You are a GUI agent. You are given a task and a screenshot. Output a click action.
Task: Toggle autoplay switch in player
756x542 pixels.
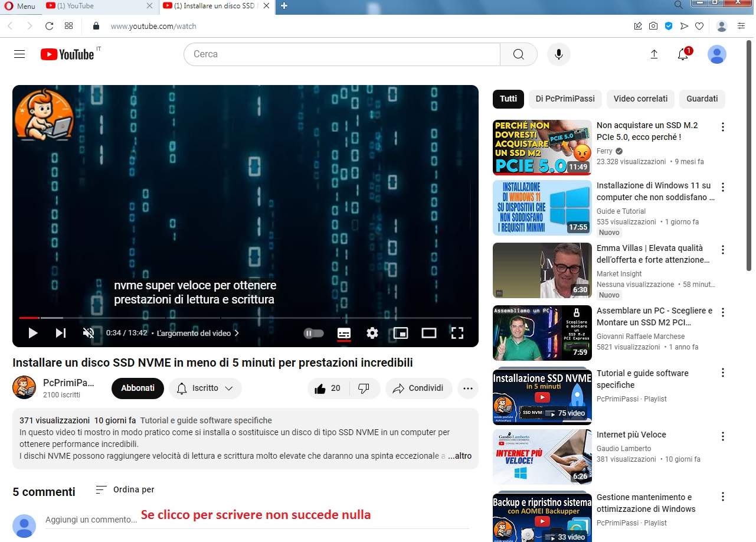[x=314, y=333]
